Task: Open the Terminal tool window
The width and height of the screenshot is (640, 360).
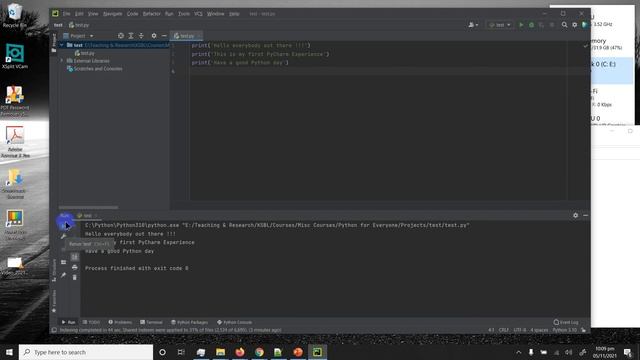Action: [x=151, y=322]
